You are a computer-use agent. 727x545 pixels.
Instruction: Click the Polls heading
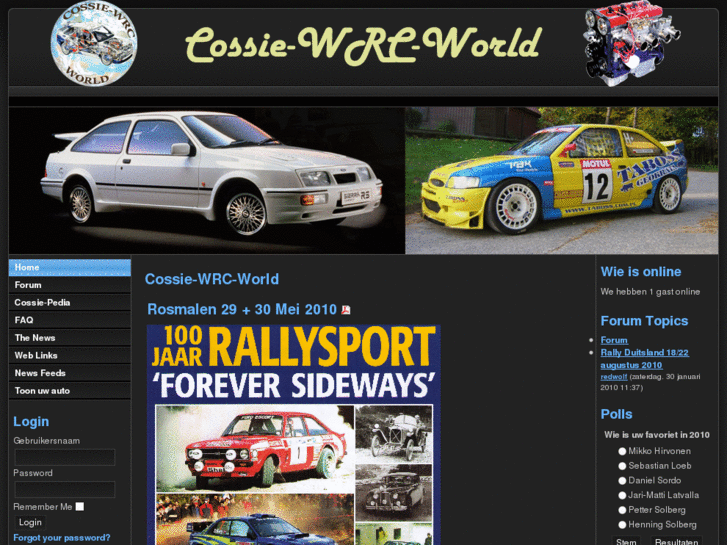(x=616, y=414)
